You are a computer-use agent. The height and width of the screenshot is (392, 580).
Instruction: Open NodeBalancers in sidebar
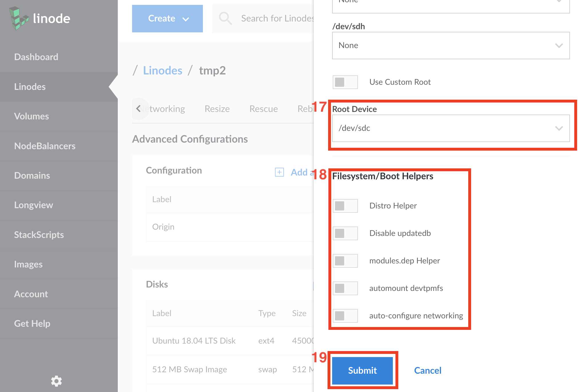tap(59, 146)
